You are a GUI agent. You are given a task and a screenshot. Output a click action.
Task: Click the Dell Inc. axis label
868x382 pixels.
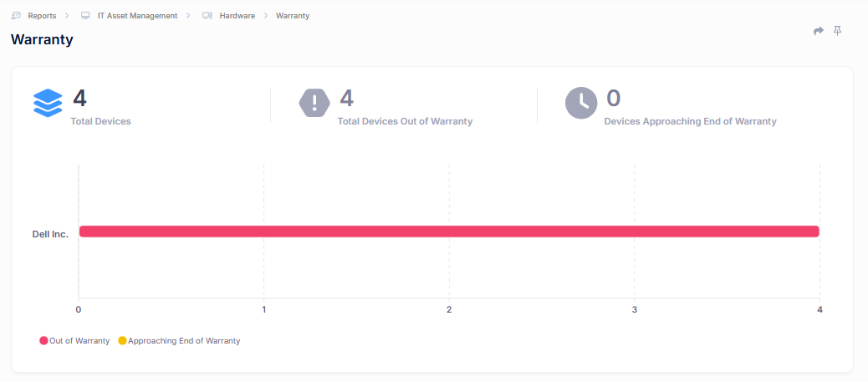coord(50,234)
